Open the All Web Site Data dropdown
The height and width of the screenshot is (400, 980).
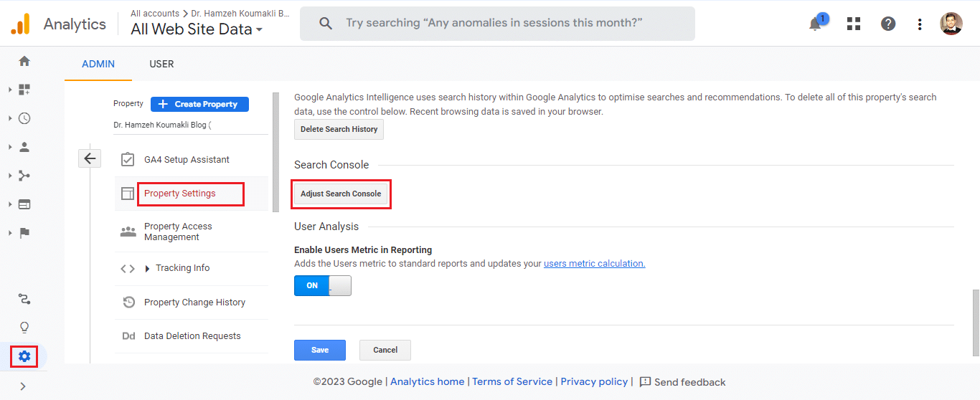[197, 29]
